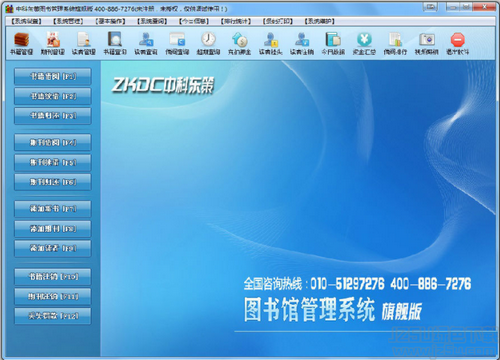Open the 条码打印 menu
Screen dimensions: 500x360
click(277, 21)
